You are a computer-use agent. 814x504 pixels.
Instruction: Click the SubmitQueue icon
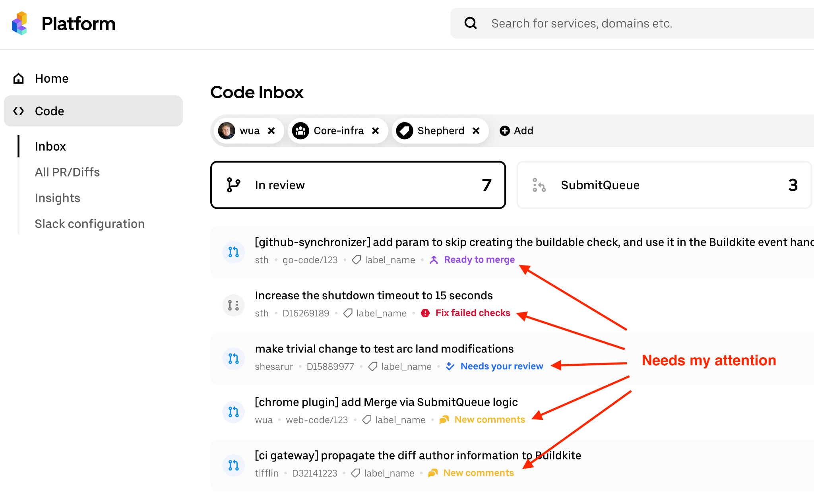[x=539, y=185]
